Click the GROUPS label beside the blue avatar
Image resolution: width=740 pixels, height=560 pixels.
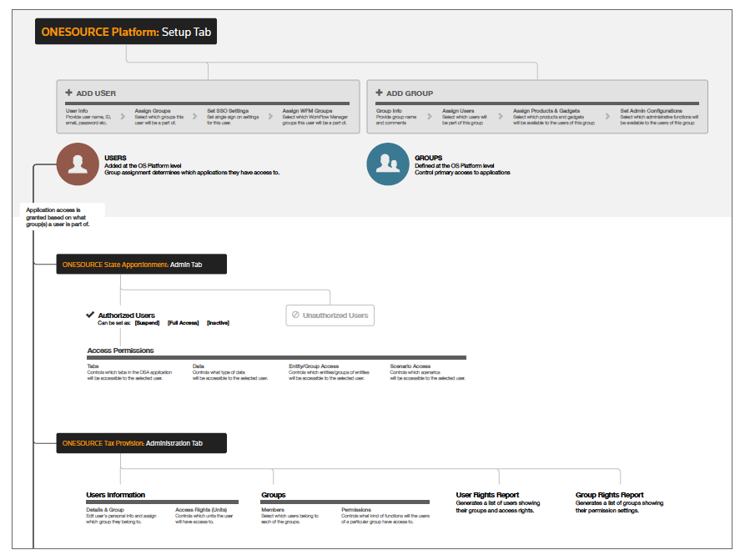coord(429,159)
